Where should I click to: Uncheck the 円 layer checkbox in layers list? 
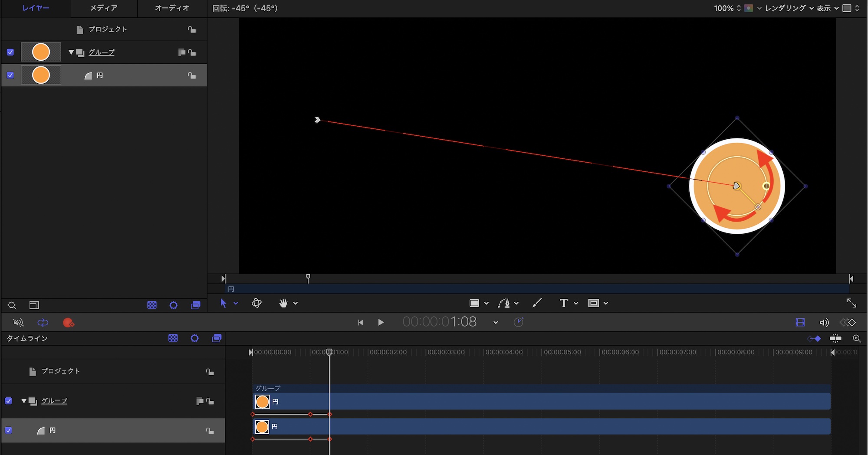(10, 75)
